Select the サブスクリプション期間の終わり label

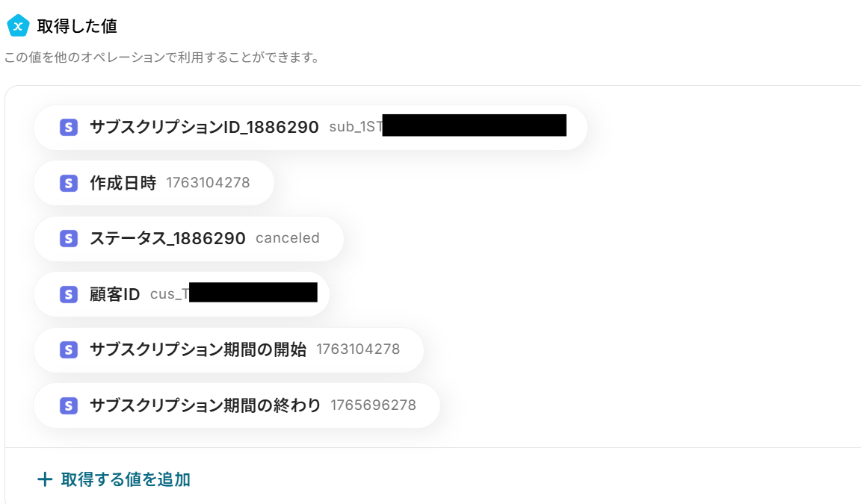206,405
